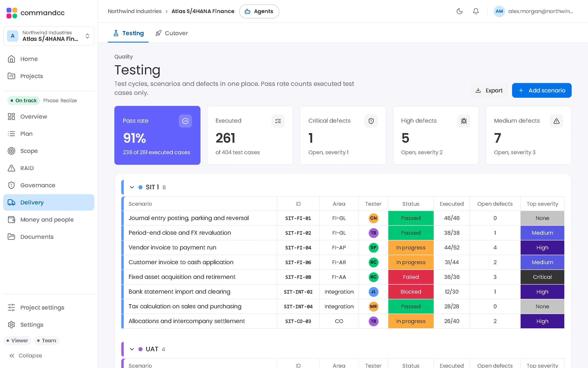Switch to the Testing tab
Screen dimensions: 588x368
tap(128, 33)
